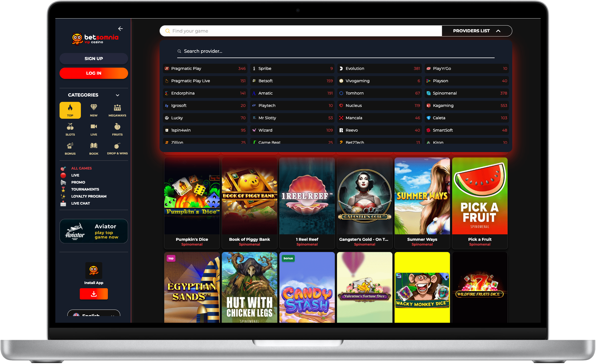The image size is (596, 364).
Task: Click the sidebar collapse back arrow
Action: [120, 29]
